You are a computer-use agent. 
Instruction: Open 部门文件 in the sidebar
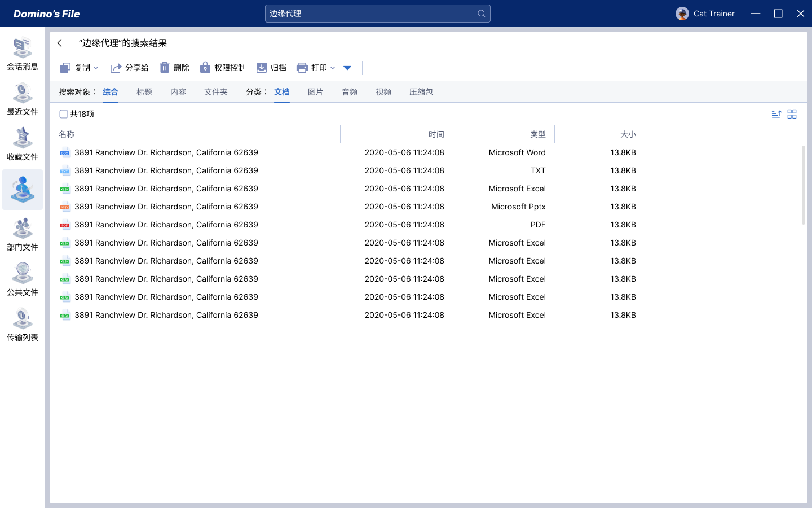(23, 235)
